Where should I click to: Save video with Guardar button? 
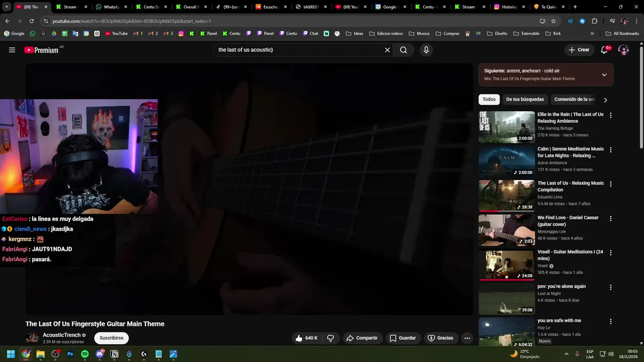(x=403, y=338)
